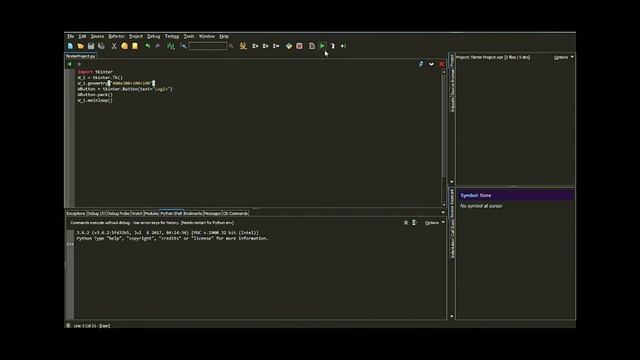Switch to the Watch tab

click(137, 213)
